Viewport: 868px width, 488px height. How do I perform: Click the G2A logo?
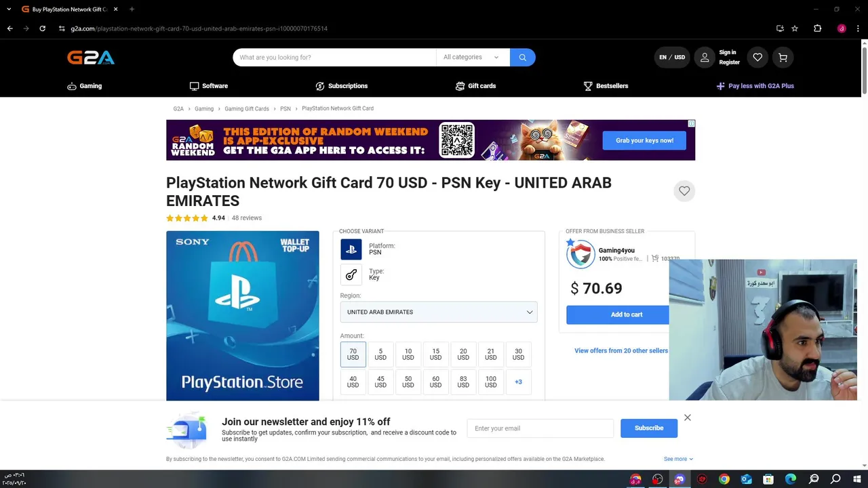[x=91, y=58]
